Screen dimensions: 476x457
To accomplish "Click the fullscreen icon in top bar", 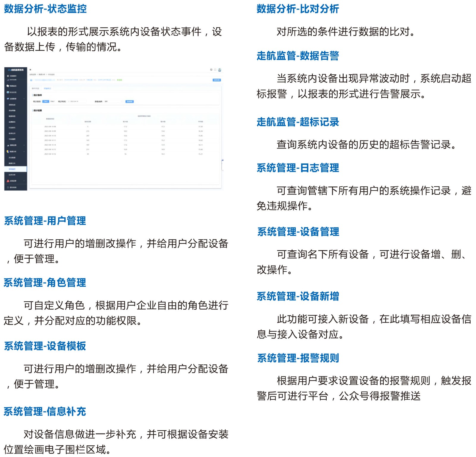I will [215, 70].
